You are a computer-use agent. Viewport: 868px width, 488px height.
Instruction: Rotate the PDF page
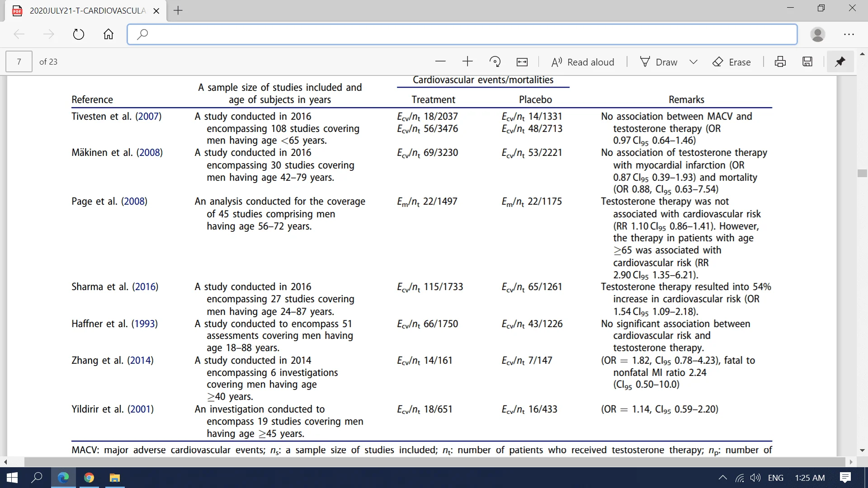(x=495, y=61)
